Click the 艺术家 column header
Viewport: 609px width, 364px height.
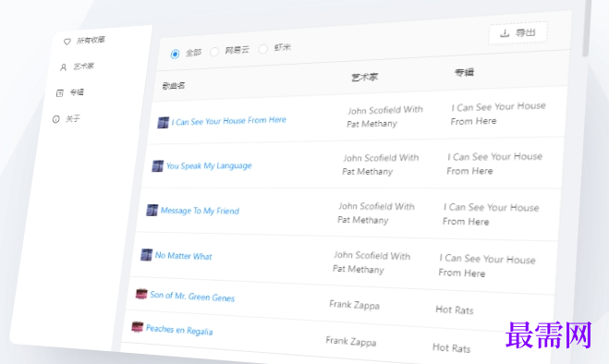pos(364,78)
